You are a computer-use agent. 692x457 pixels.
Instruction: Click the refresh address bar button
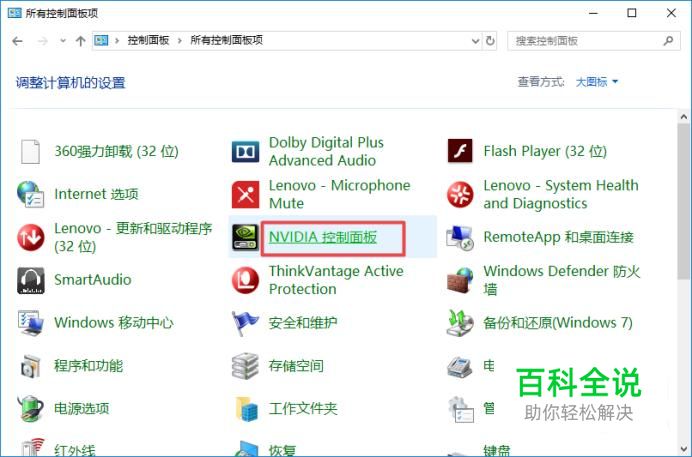(x=490, y=41)
